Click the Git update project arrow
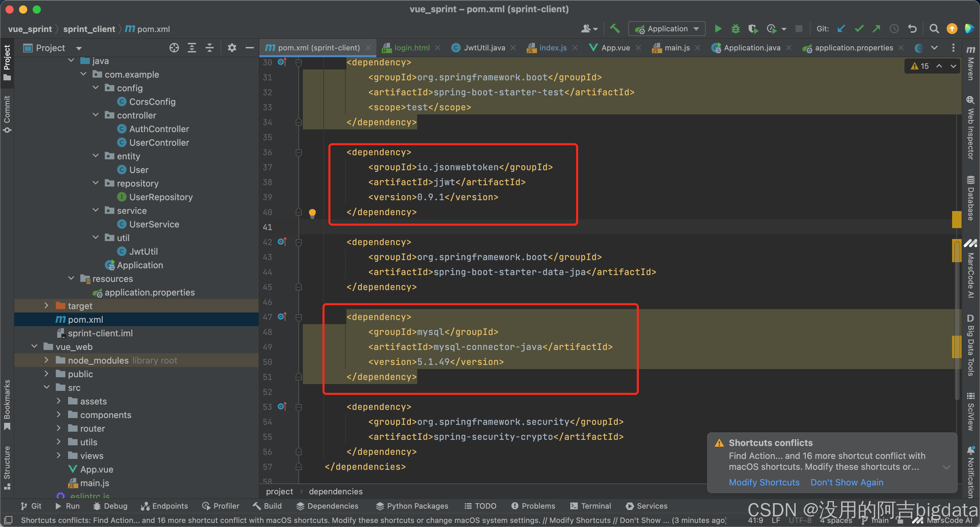Viewport: 980px width, 527px height. (841, 29)
